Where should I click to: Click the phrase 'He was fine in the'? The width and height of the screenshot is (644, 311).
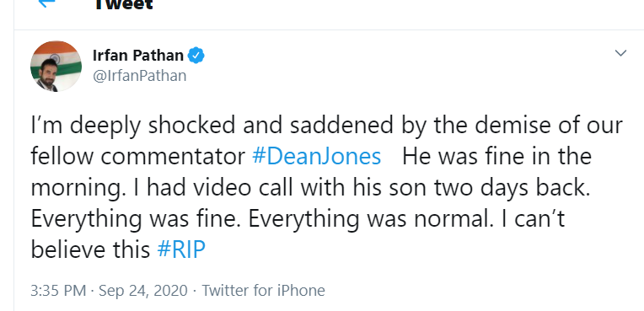pyautogui.click(x=496, y=156)
